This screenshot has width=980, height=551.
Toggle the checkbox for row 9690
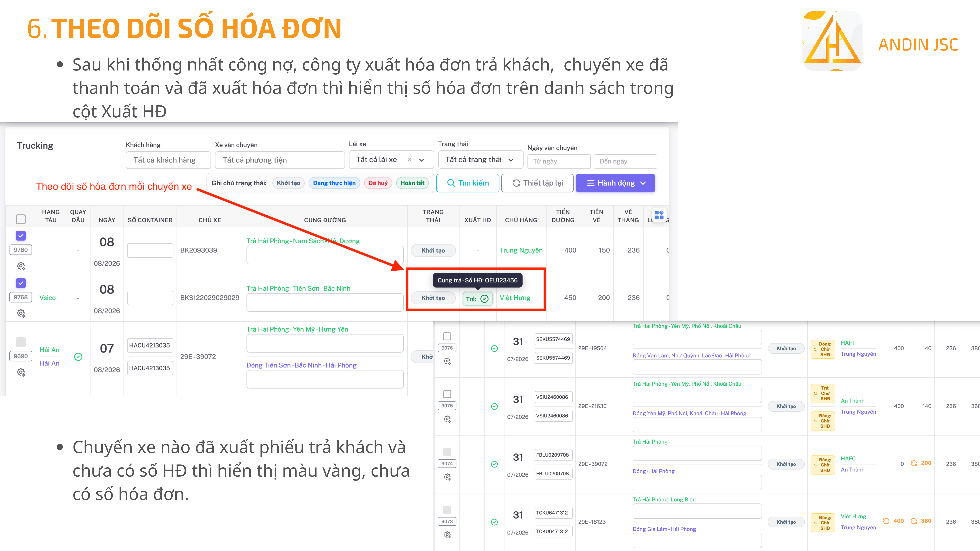[x=21, y=342]
